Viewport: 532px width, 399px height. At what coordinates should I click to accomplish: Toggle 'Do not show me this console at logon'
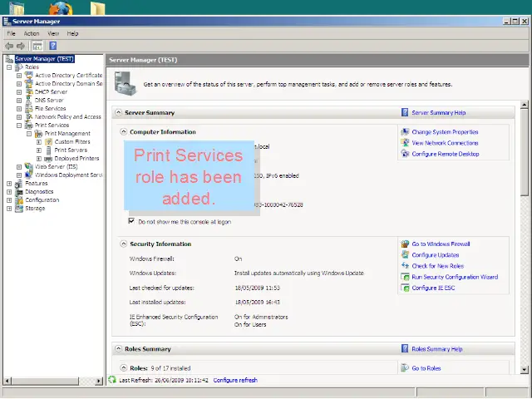point(131,221)
